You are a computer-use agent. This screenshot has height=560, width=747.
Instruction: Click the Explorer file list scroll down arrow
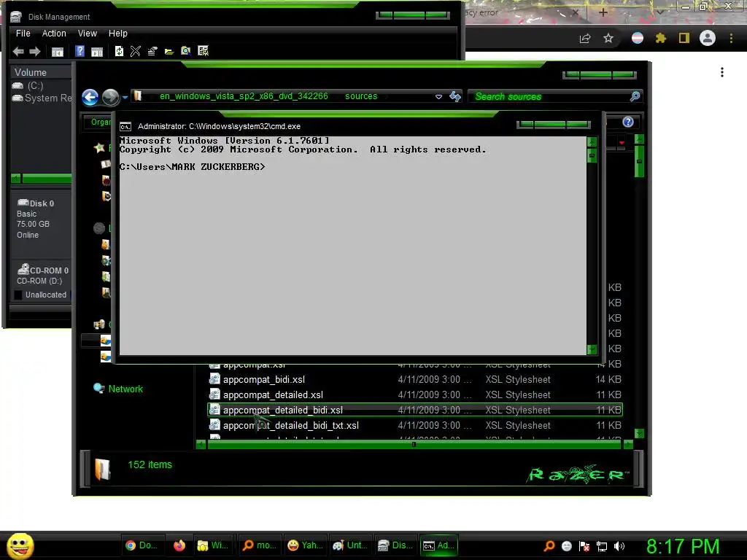pos(639,433)
